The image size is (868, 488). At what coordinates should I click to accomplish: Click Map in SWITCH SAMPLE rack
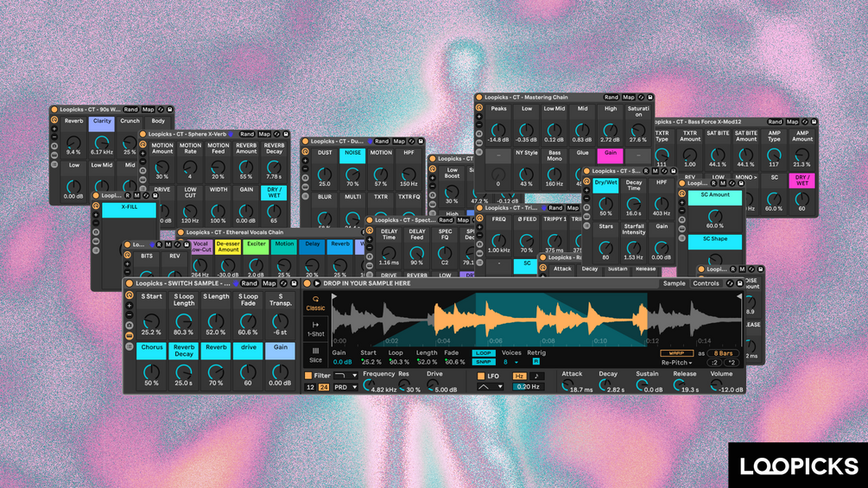[269, 283]
